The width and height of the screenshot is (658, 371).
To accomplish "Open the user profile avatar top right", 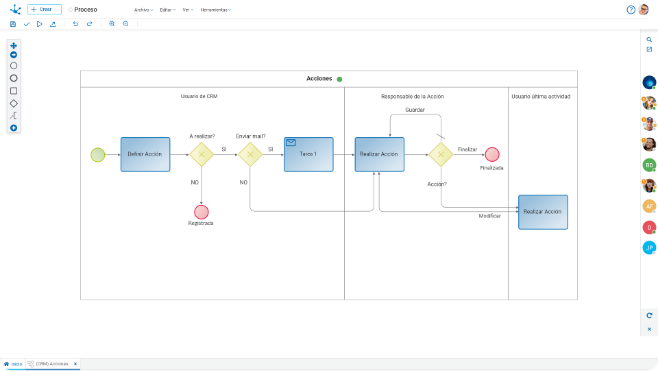I will (644, 9).
